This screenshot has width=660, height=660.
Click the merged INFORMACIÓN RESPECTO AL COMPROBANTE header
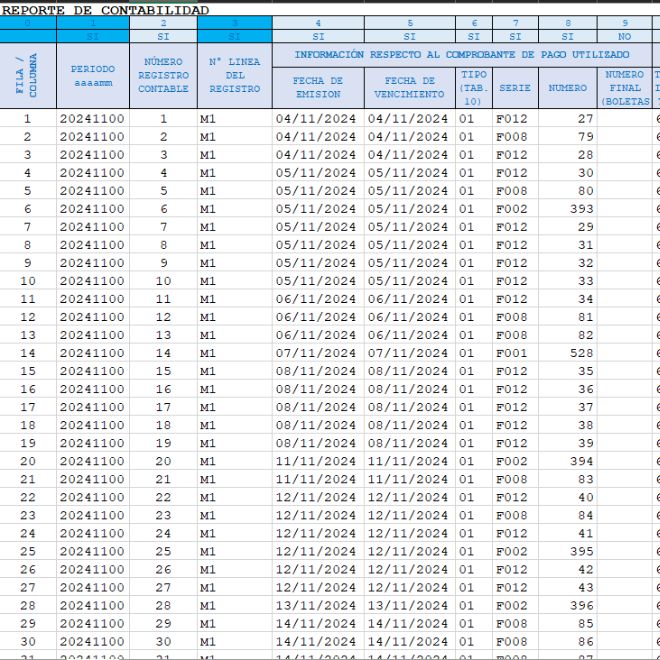(461, 54)
